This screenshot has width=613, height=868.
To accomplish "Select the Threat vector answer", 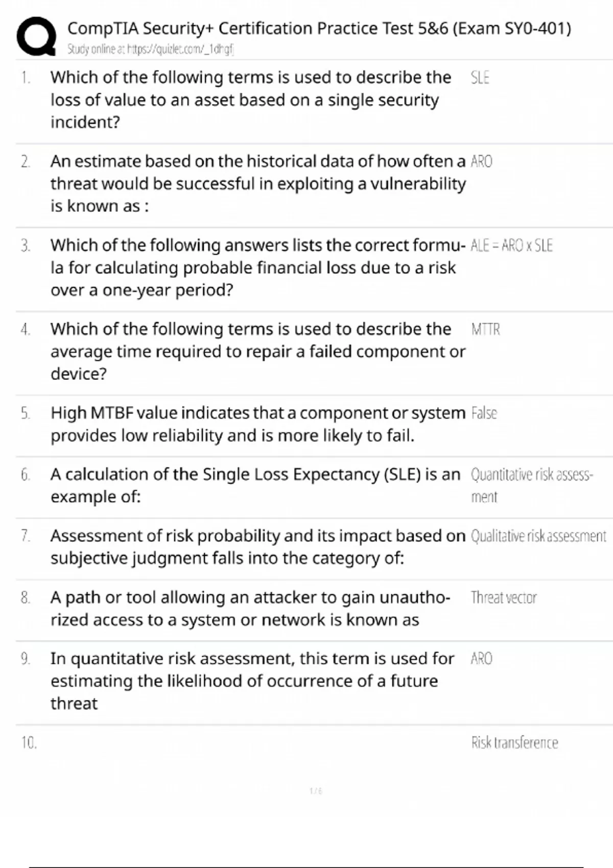I will (504, 597).
